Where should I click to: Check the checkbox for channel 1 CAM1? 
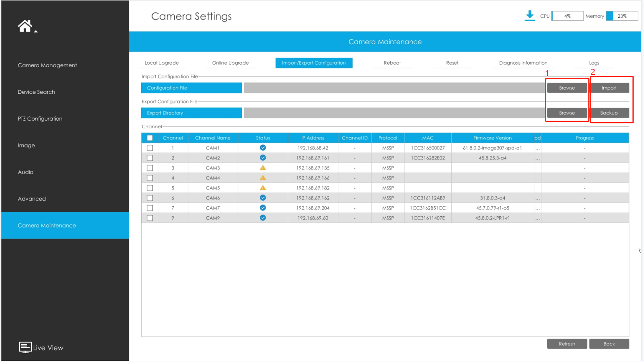click(150, 148)
